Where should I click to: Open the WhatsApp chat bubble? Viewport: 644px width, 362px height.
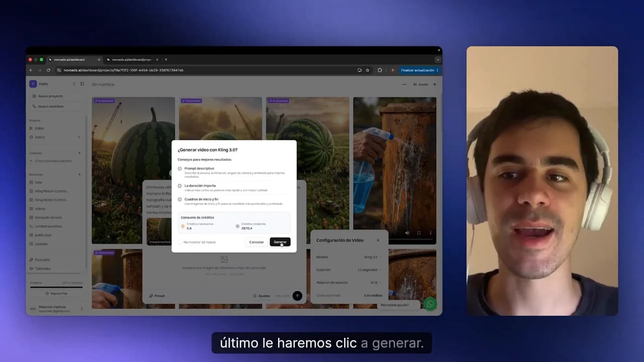(430, 304)
